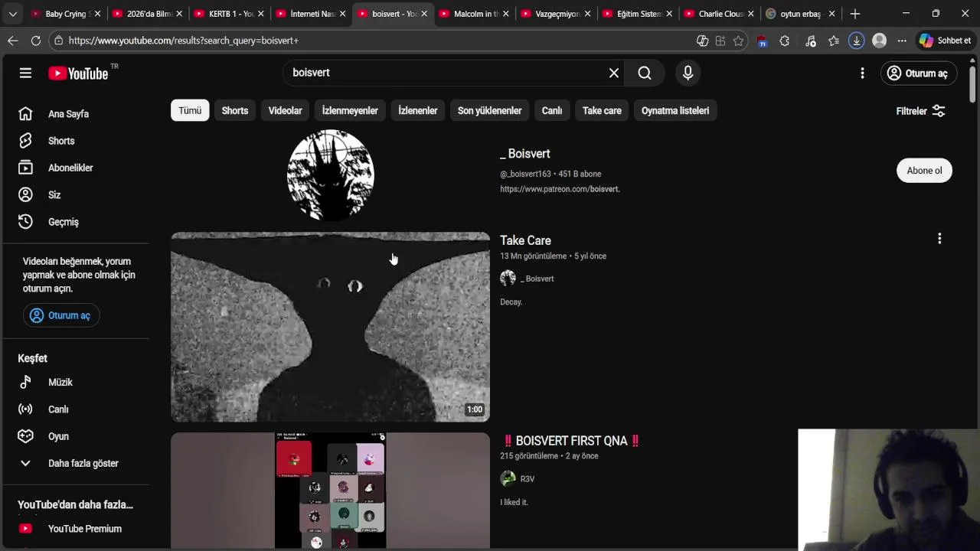Image resolution: width=980 pixels, height=551 pixels.
Task: Select the Videolar filter chip
Action: tap(285, 110)
